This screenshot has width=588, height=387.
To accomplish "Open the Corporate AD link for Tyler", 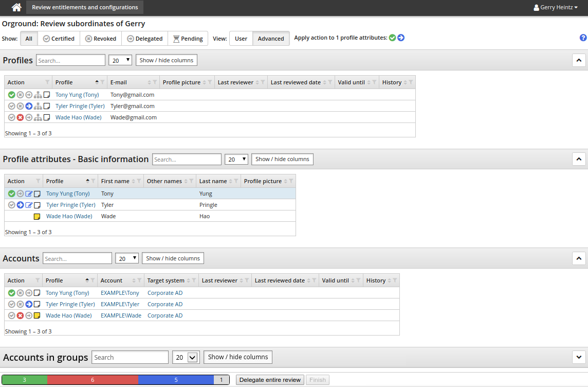I will (164, 304).
